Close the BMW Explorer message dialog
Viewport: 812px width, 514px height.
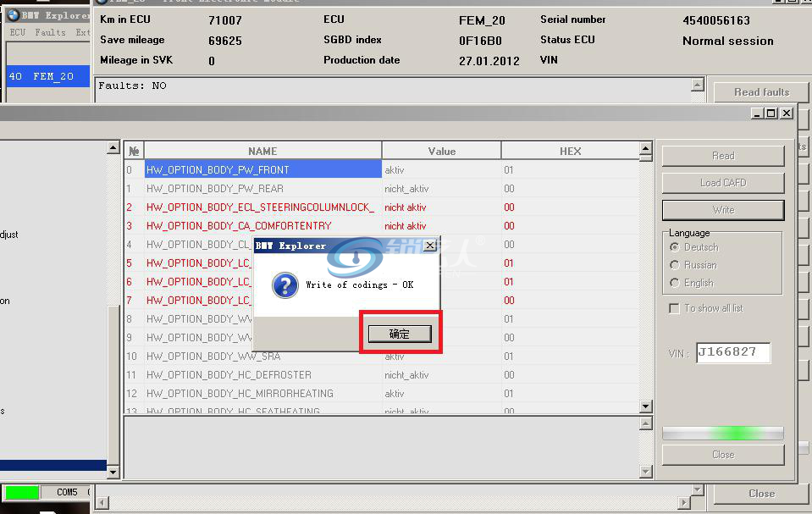430,246
